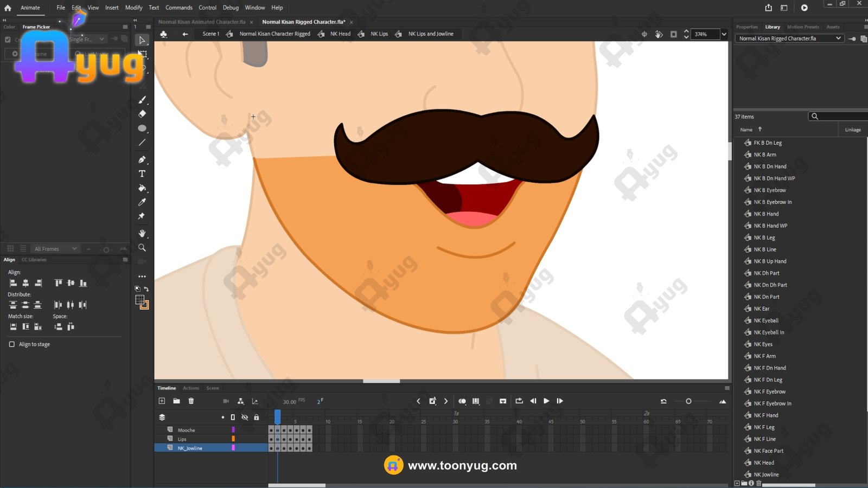Open the Modify menu
Viewport: 868px width, 488px height.
click(x=133, y=8)
